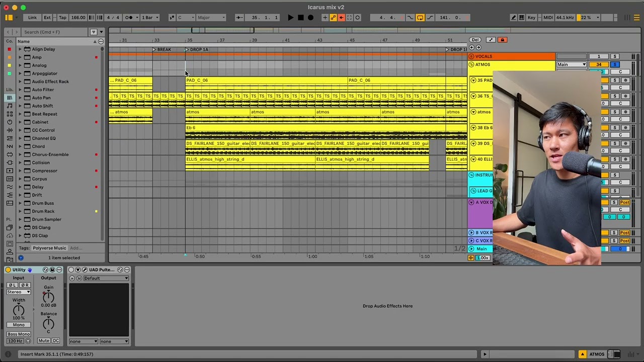The height and width of the screenshot is (362, 644).
Task: Expand the Align Delay device
Action: tap(20, 49)
